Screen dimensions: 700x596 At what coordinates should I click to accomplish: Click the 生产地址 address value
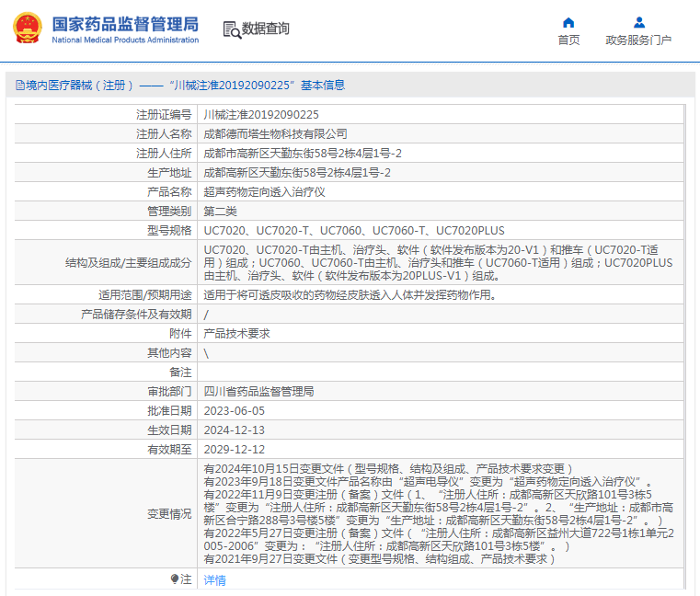click(297, 172)
